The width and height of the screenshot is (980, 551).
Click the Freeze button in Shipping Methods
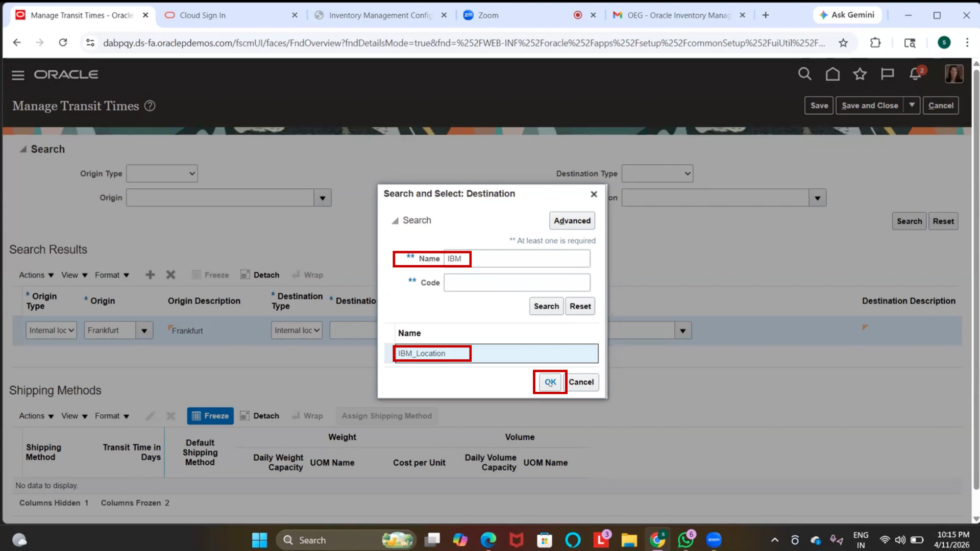coord(210,416)
